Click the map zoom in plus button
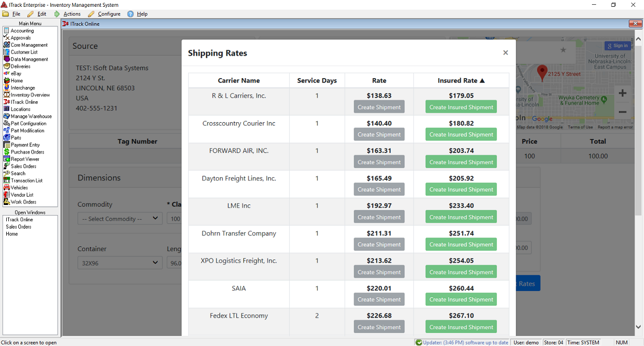This screenshot has width=644, height=346. [622, 93]
